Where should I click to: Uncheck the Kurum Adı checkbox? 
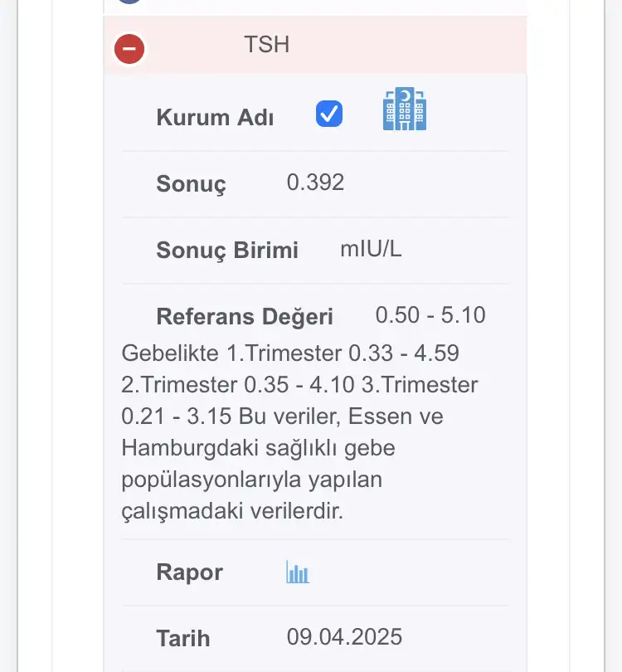329,114
